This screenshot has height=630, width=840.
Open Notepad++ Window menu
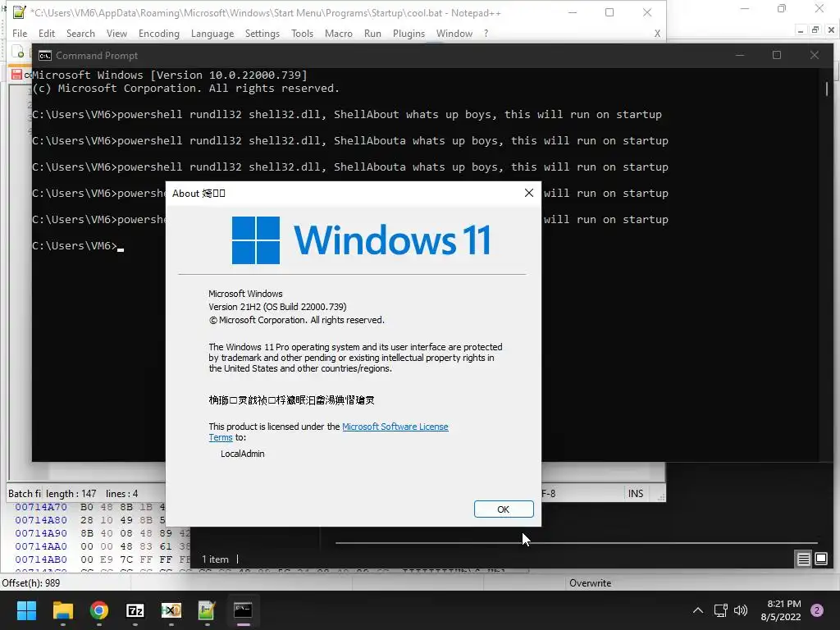(454, 33)
